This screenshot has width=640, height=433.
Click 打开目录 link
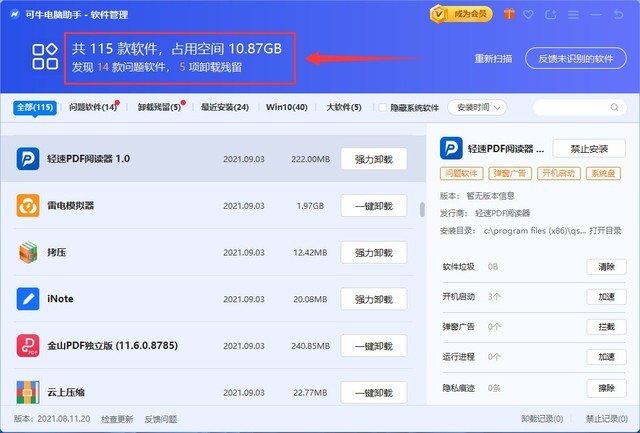point(605,231)
